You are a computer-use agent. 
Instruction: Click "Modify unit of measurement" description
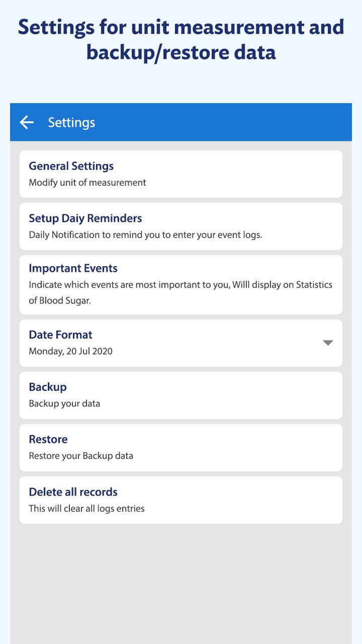[x=87, y=183]
